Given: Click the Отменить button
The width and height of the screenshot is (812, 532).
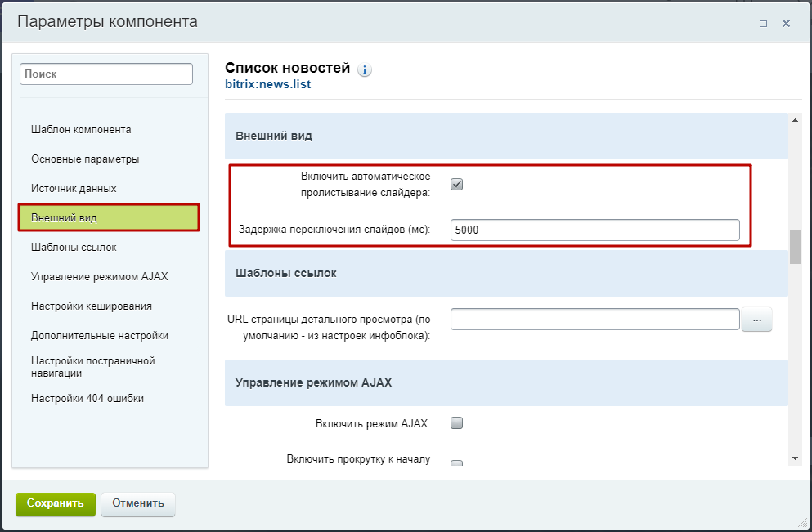Looking at the screenshot, I should [138, 503].
